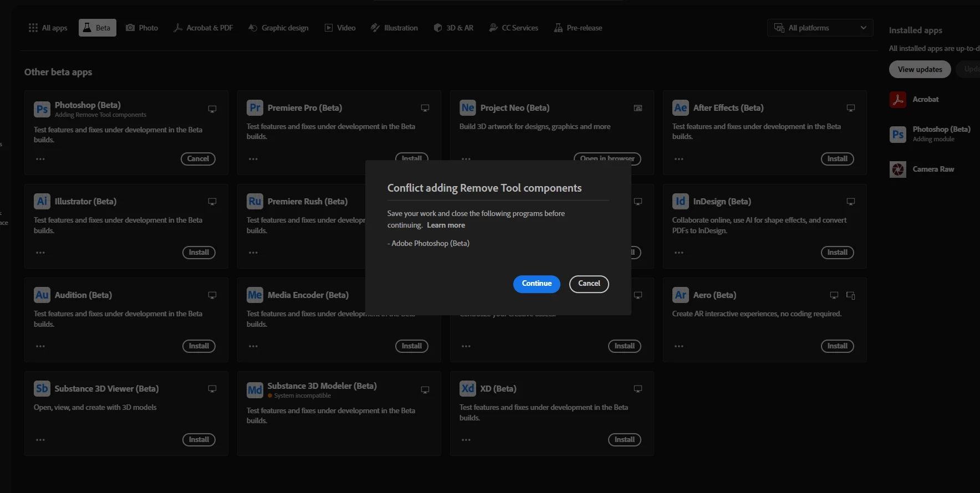Click the View updates button

tap(920, 69)
